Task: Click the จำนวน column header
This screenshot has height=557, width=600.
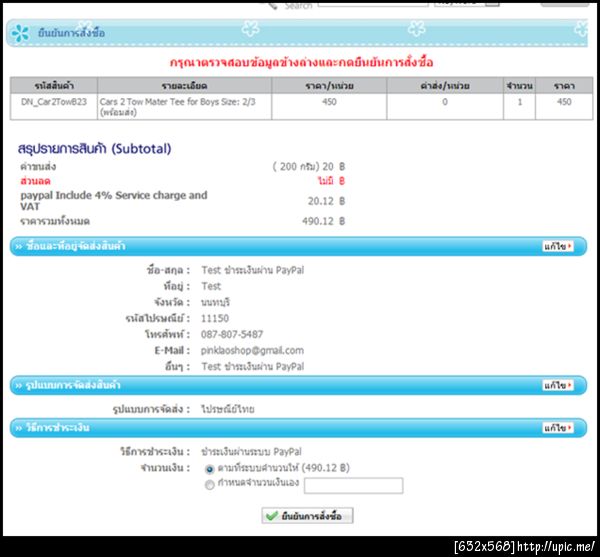Action: pyautogui.click(x=519, y=86)
